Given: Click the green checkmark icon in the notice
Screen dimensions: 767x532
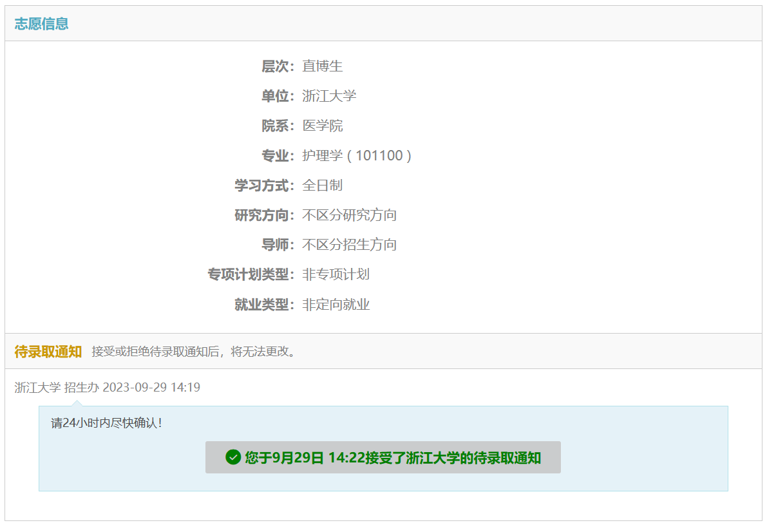Looking at the screenshot, I should tap(233, 457).
